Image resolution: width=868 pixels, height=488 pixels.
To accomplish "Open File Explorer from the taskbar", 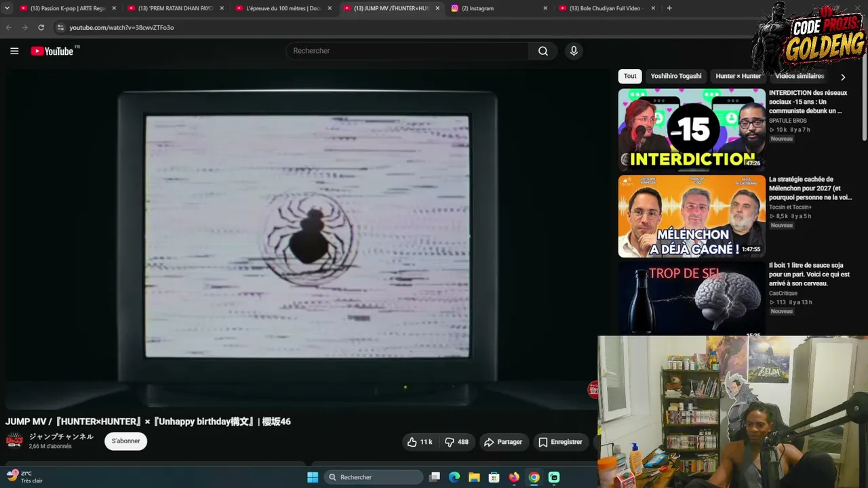I will [474, 477].
